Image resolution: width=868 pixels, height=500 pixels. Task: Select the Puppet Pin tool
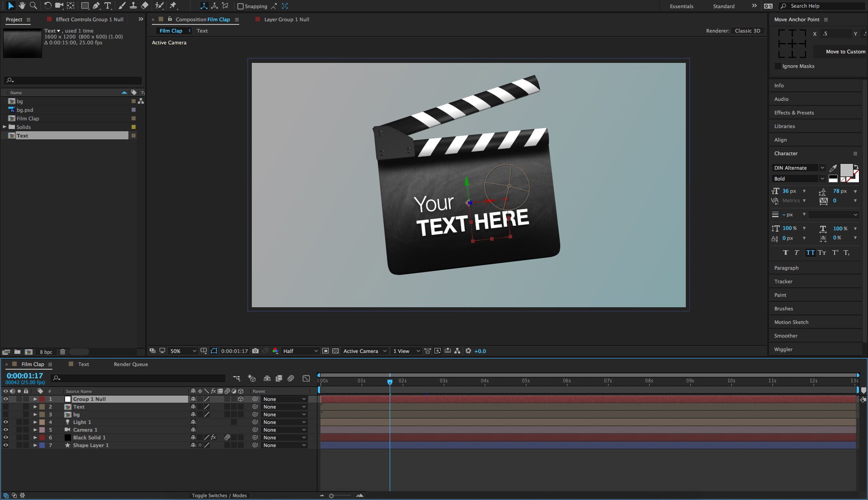coord(173,6)
